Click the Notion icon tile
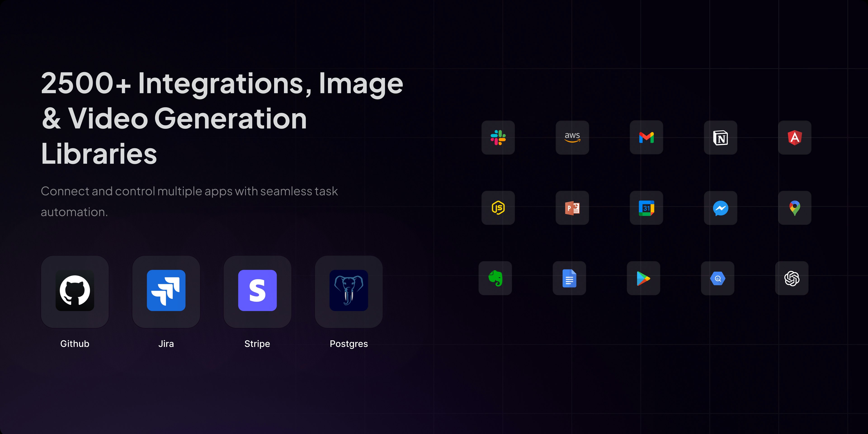This screenshot has width=868, height=434. (x=720, y=137)
